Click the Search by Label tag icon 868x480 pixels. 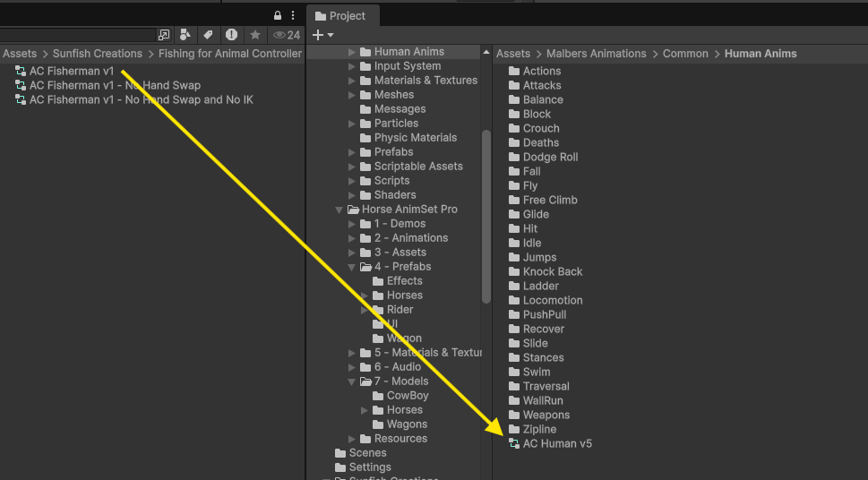click(208, 35)
